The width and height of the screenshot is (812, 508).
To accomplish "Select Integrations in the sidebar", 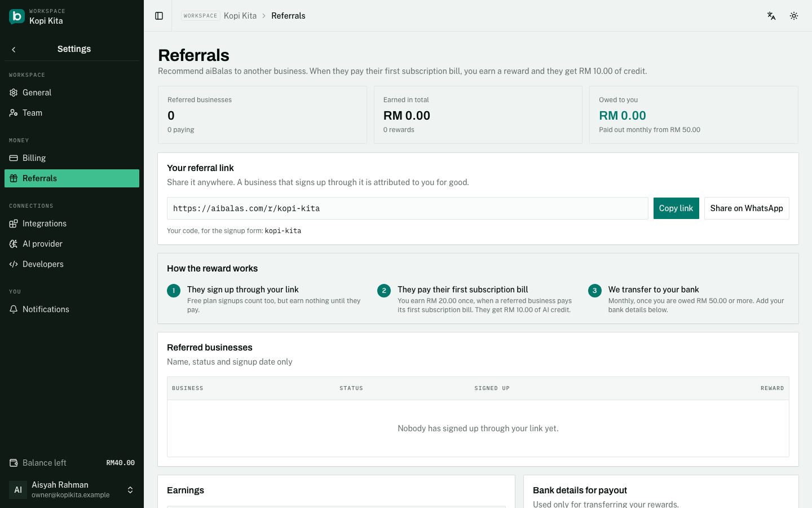I will click(72, 224).
